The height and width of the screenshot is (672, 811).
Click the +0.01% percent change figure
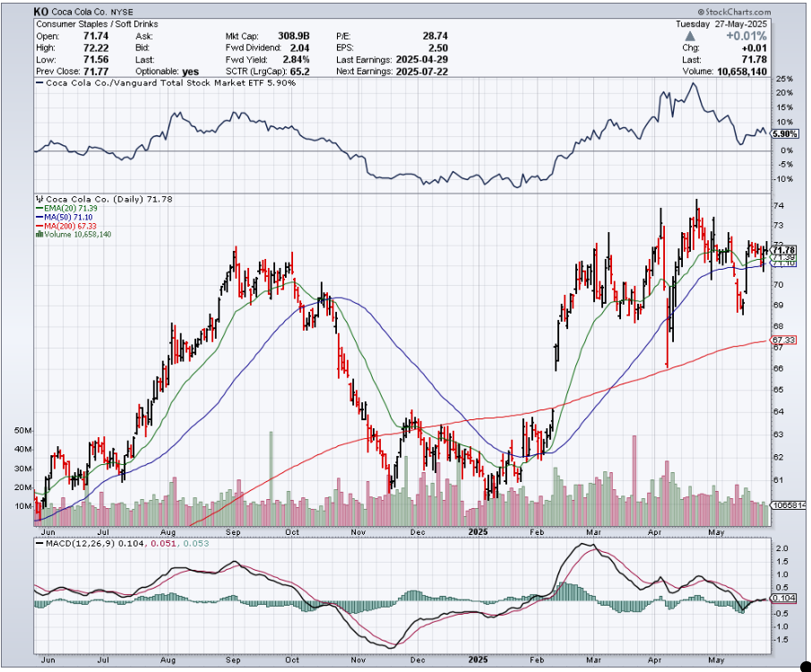746,36
